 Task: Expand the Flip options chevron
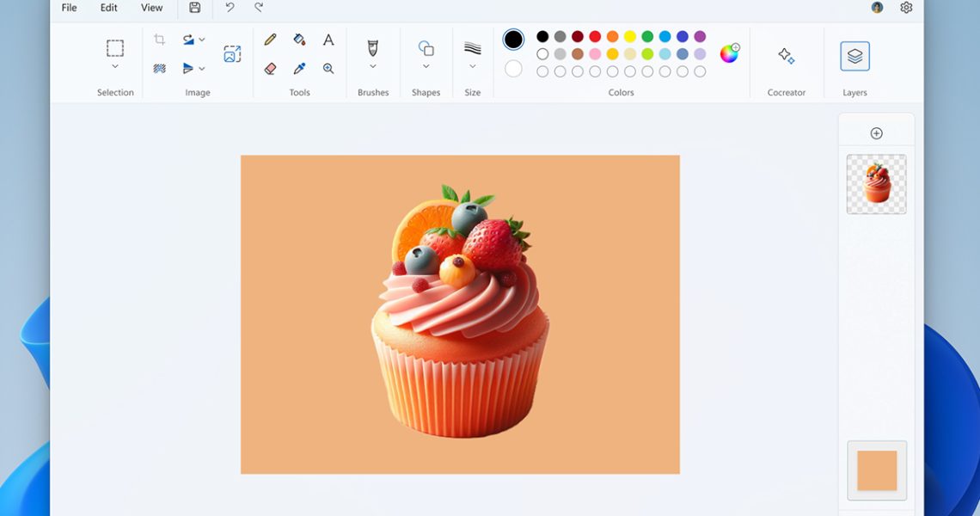202,69
